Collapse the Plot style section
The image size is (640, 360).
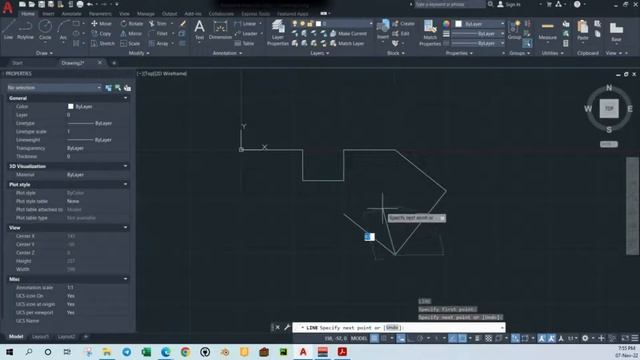125,184
